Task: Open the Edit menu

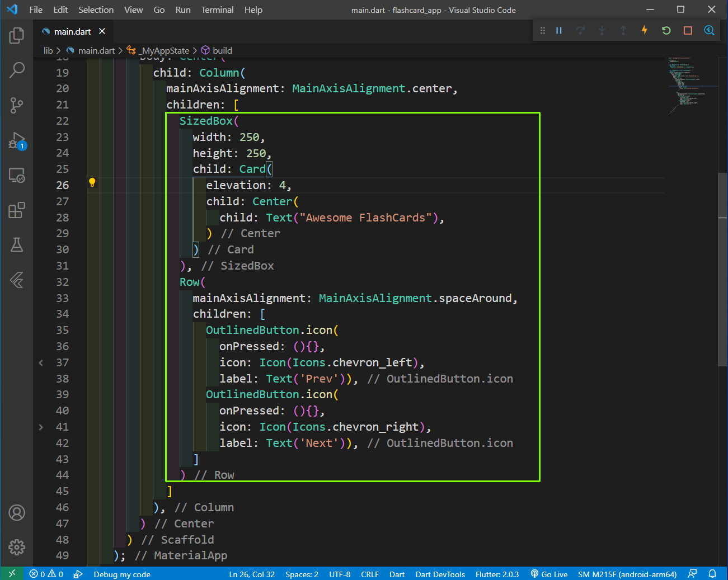Action: click(x=60, y=10)
